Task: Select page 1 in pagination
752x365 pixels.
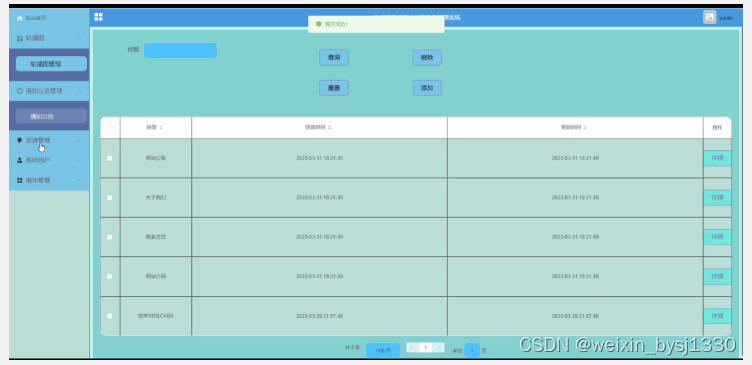Action: click(x=425, y=347)
